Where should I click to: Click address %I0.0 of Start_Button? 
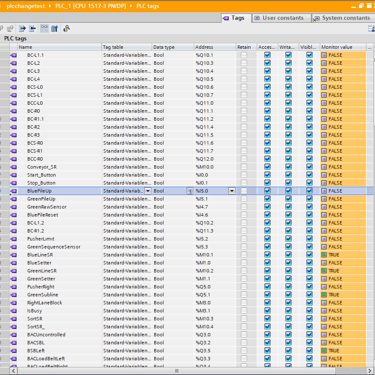coord(202,175)
